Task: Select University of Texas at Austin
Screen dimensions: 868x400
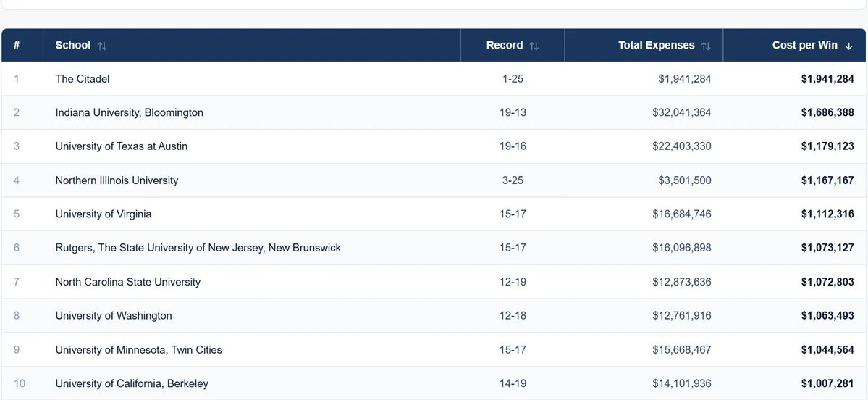Action: 121,146
